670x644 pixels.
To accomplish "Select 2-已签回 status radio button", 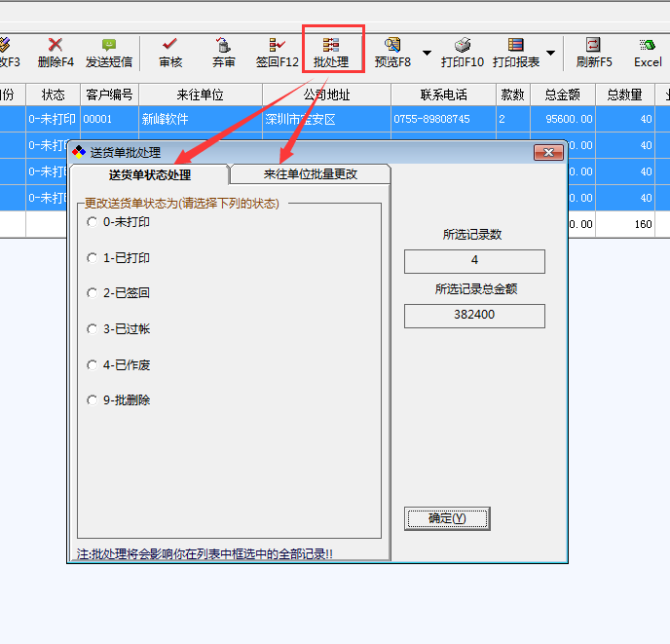I will pyautogui.click(x=92, y=293).
